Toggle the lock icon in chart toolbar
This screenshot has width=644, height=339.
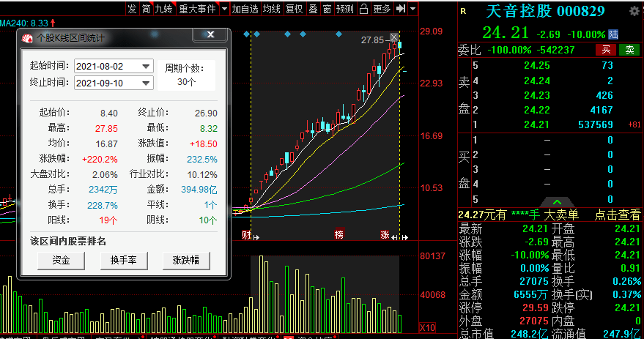pyautogui.click(x=363, y=9)
